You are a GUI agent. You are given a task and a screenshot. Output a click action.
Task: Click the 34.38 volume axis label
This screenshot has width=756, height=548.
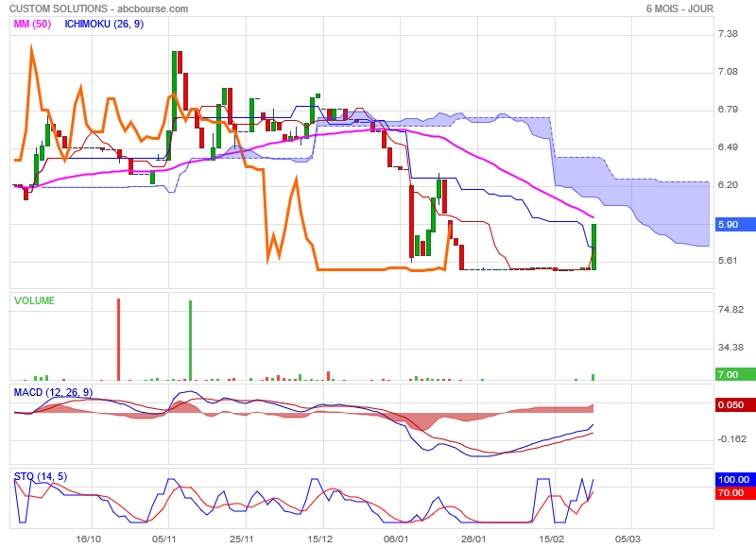coord(730,348)
